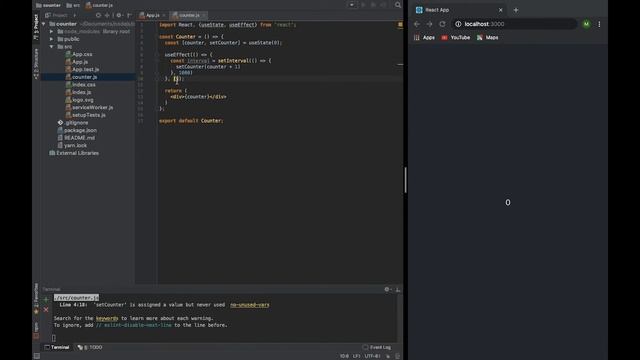Select .gitignore in the project tree
The height and width of the screenshot is (360, 640).
point(73,122)
